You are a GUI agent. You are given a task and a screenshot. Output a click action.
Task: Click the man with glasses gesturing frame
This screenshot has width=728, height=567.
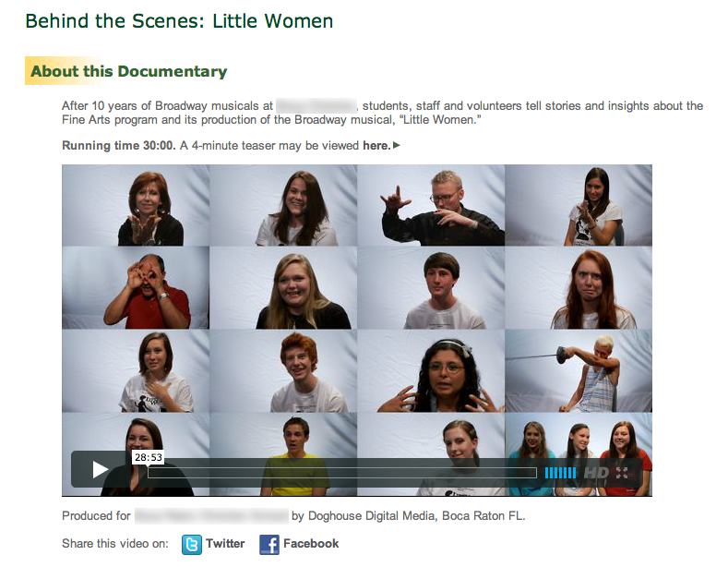coord(431,205)
